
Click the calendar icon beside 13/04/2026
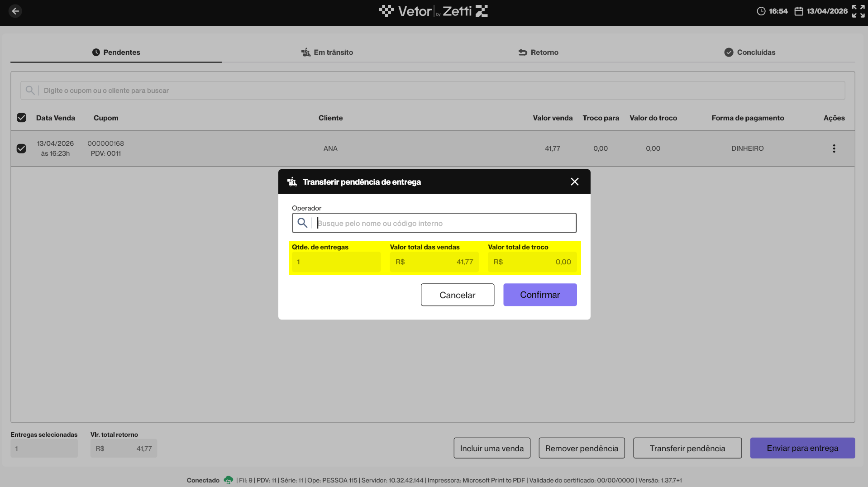click(x=799, y=11)
